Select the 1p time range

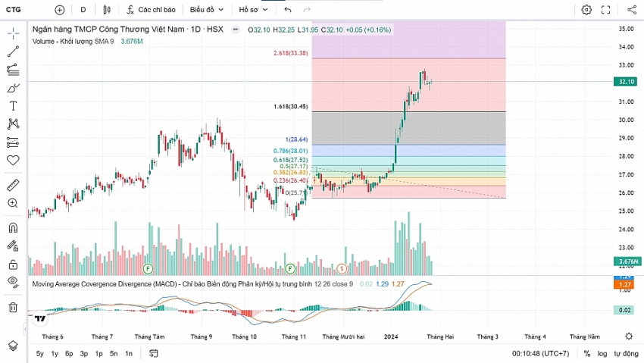point(99,354)
